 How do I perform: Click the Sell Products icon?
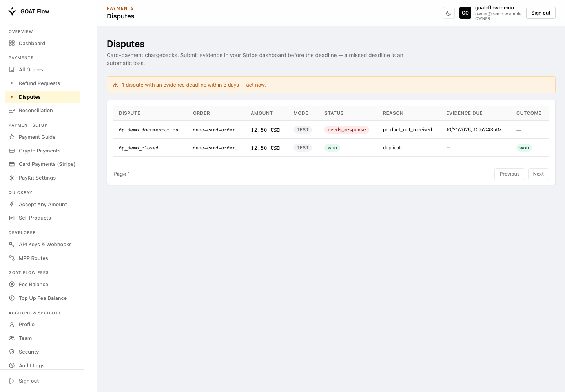[12, 218]
